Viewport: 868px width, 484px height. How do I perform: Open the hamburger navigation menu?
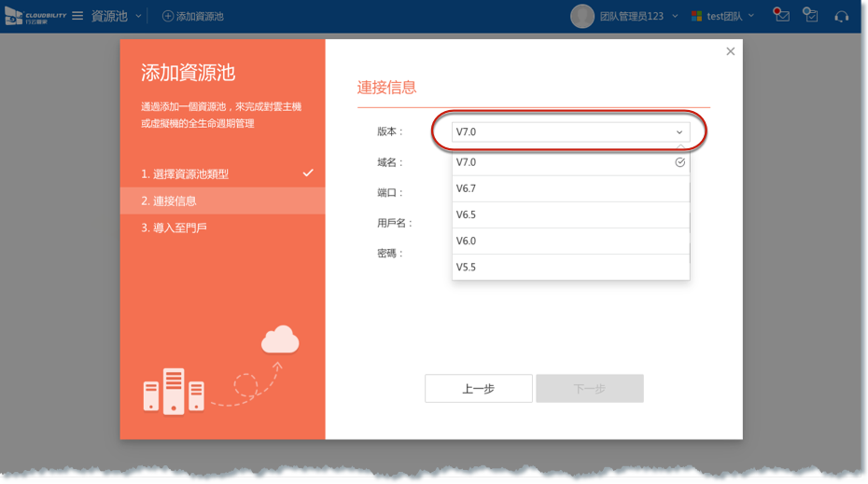[x=77, y=16]
